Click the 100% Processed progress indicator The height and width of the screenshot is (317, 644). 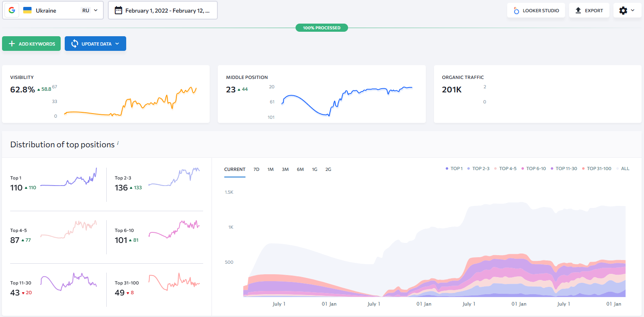pos(322,28)
